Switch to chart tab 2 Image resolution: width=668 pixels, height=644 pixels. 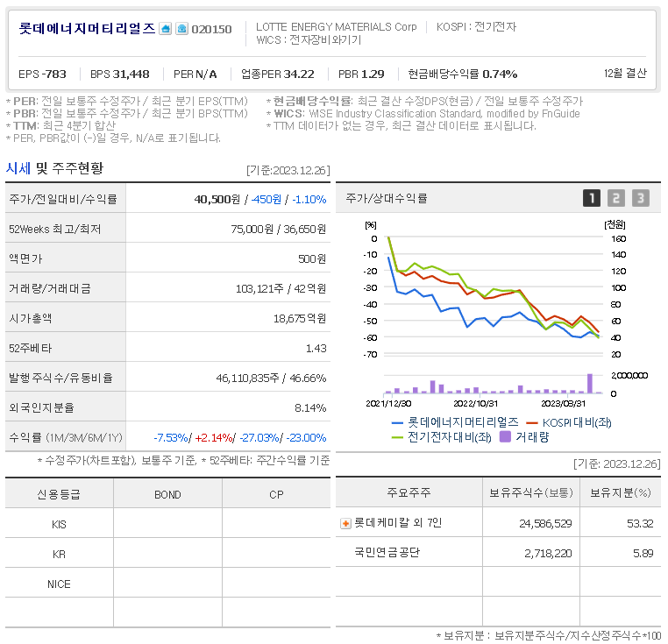click(615, 198)
